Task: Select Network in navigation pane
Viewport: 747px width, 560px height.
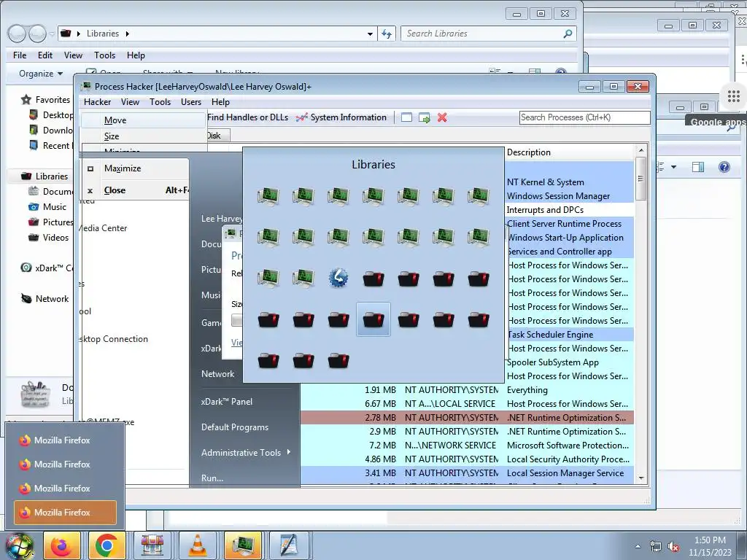Action: pos(45,299)
